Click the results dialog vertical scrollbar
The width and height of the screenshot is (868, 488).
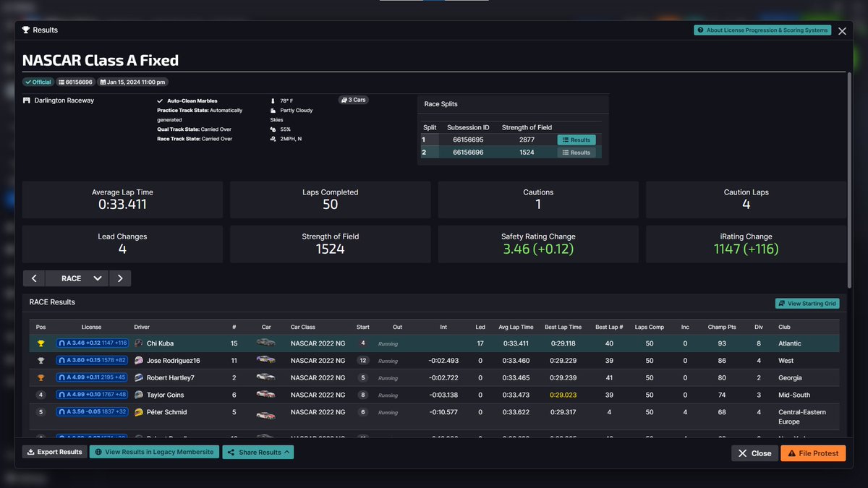tap(851, 181)
